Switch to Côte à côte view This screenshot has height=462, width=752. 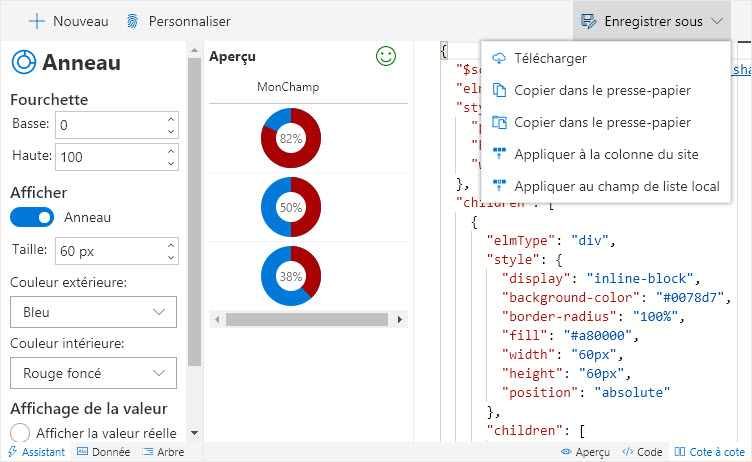710,452
